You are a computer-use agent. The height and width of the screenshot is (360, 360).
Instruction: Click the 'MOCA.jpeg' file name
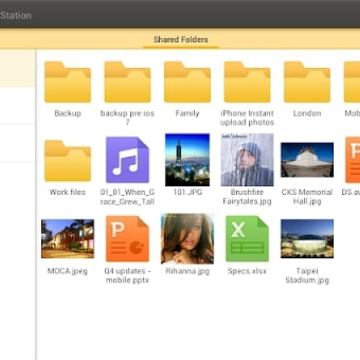67,271
